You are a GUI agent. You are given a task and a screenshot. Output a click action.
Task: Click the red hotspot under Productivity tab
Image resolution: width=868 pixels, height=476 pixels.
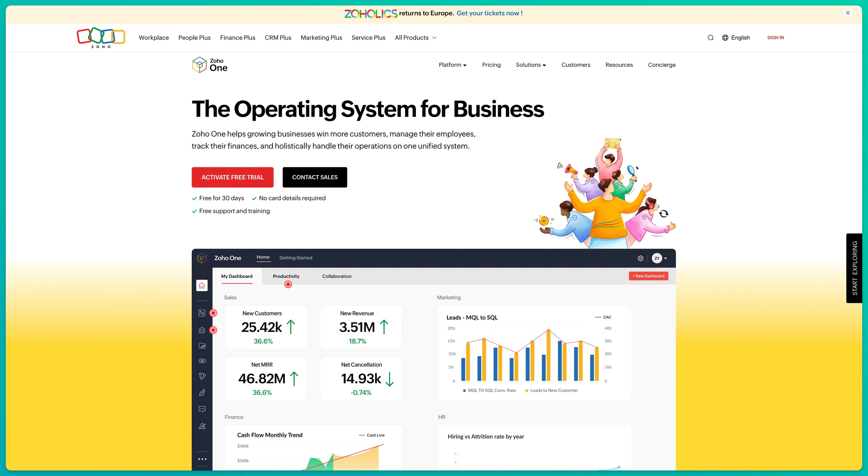coord(288,284)
